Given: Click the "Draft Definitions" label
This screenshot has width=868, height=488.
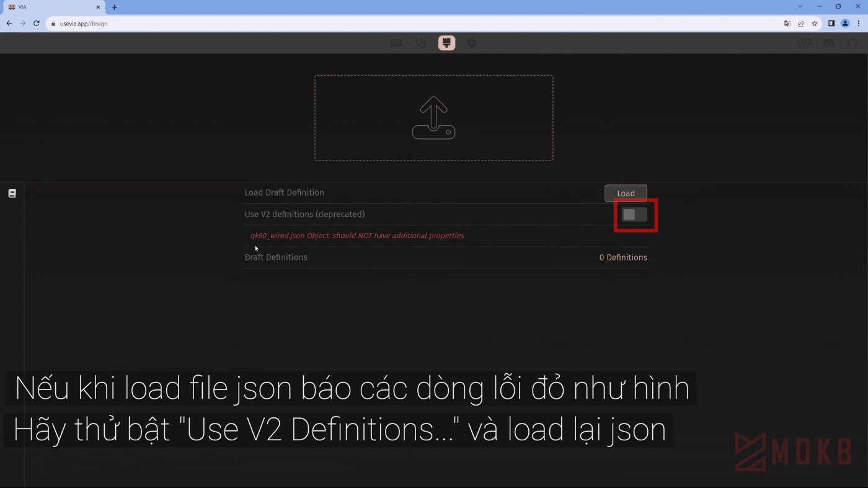Looking at the screenshot, I should click(276, 257).
